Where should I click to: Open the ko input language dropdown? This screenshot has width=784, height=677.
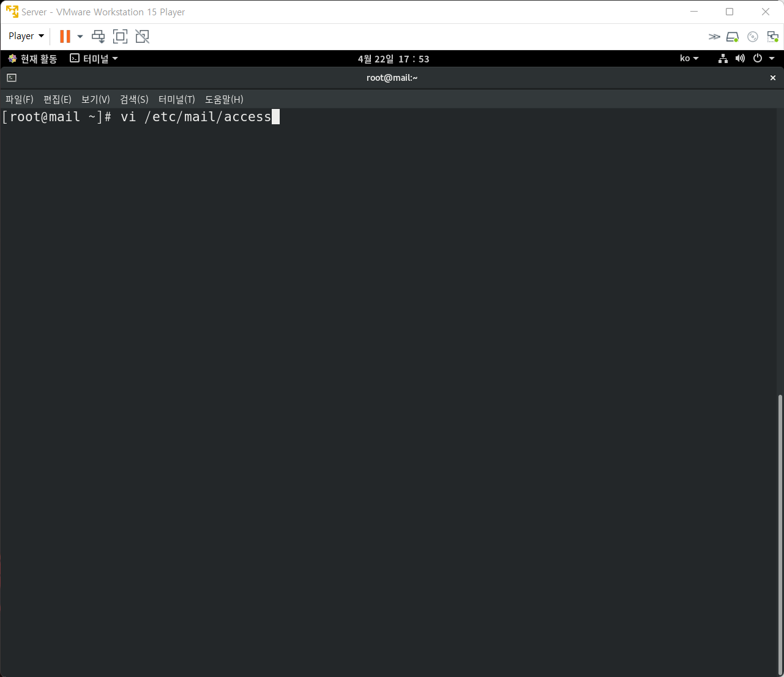coord(689,59)
